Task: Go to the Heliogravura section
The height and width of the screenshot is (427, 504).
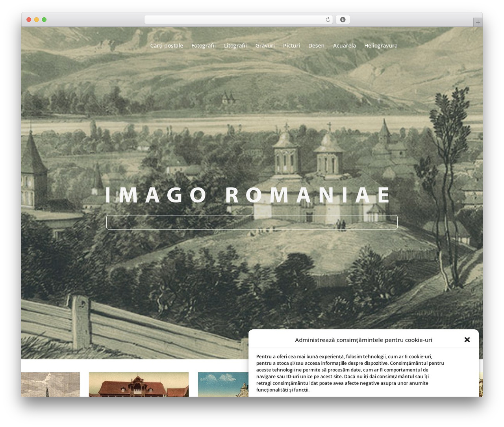Action: pyautogui.click(x=381, y=46)
